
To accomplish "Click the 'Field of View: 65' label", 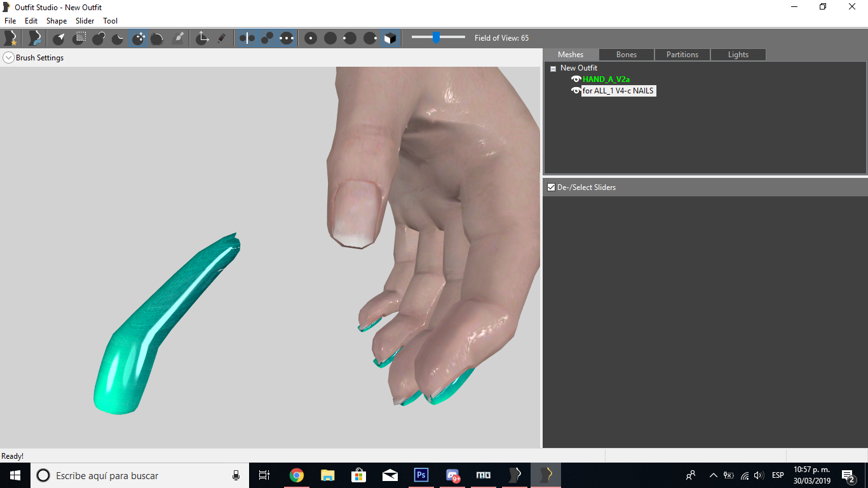I will (x=501, y=38).
